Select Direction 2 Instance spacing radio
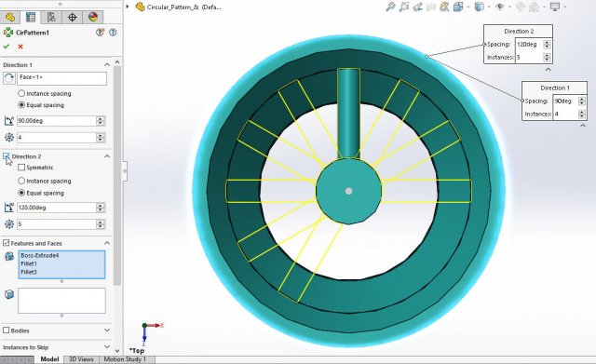The image size is (596, 364). point(21,181)
